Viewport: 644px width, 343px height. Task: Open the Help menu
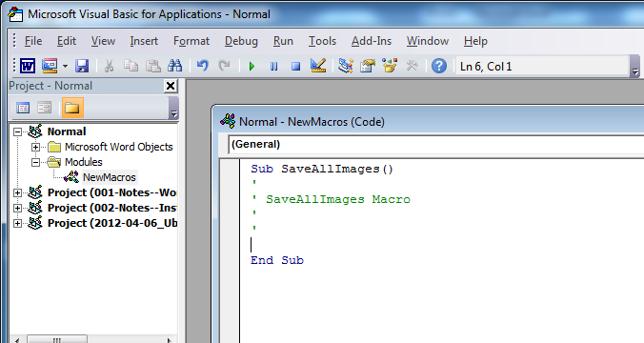tap(475, 41)
